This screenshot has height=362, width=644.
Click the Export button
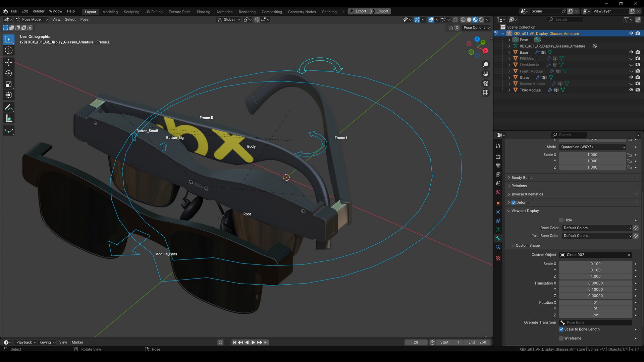(x=359, y=11)
